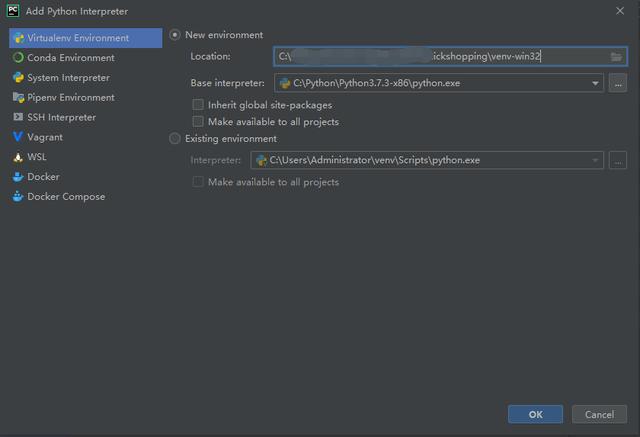
Task: Check Make available to all projects under New environment
Action: 198,122
